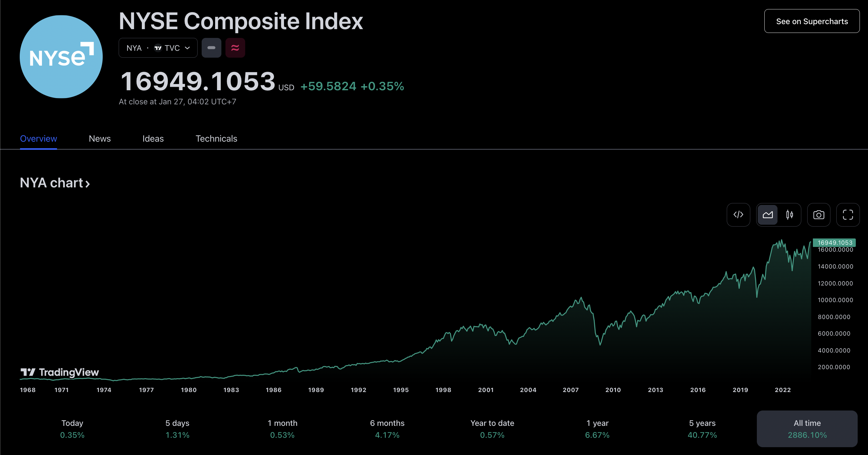868x455 pixels.
Task: Select Year to date range
Action: (x=492, y=429)
